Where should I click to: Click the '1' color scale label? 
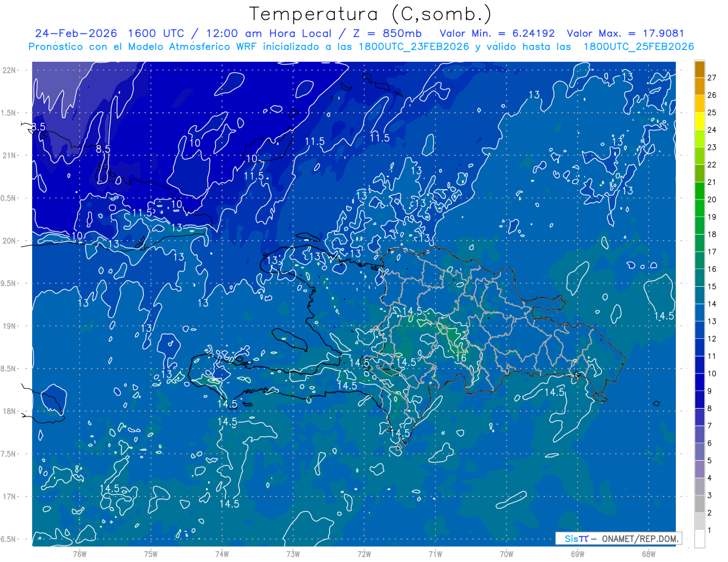(710, 530)
